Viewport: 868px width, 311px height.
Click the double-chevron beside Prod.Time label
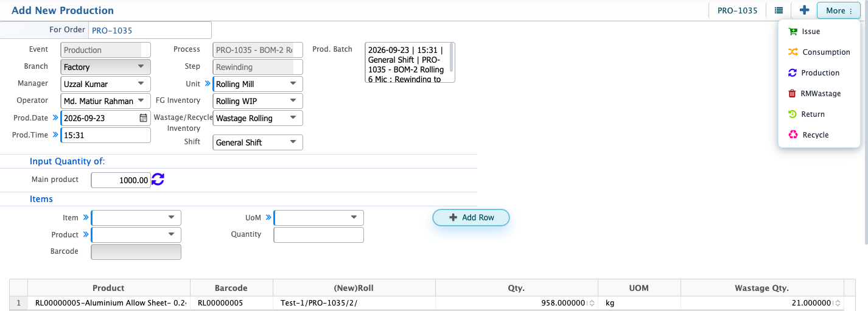(55, 135)
